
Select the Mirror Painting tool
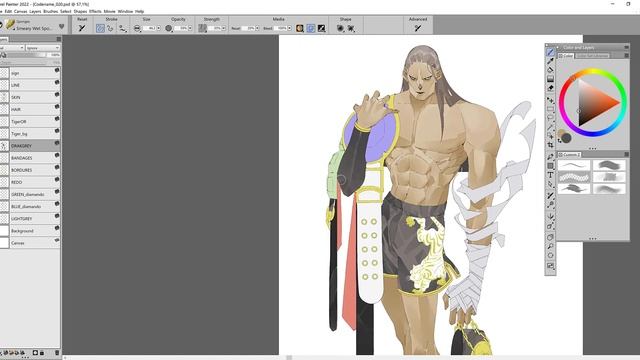click(x=550, y=217)
